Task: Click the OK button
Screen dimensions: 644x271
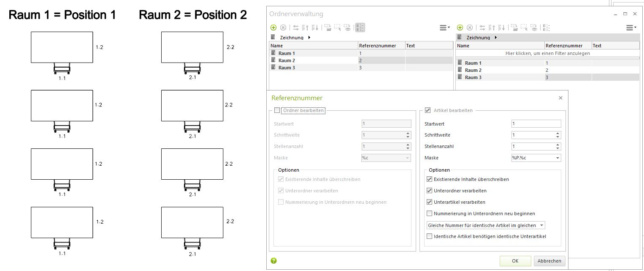Action: point(515,261)
